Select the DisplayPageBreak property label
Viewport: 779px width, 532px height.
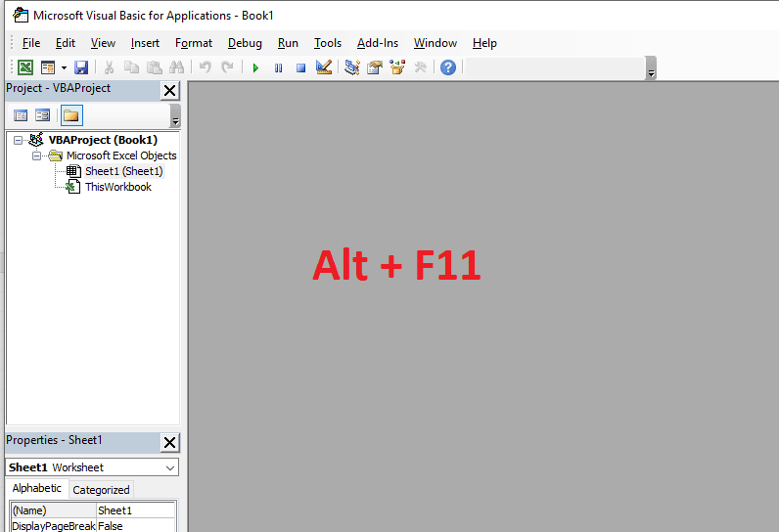coord(54,525)
